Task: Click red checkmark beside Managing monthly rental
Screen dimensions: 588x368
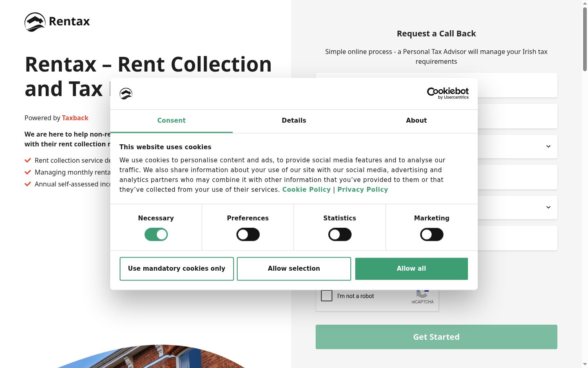Action: [28, 172]
